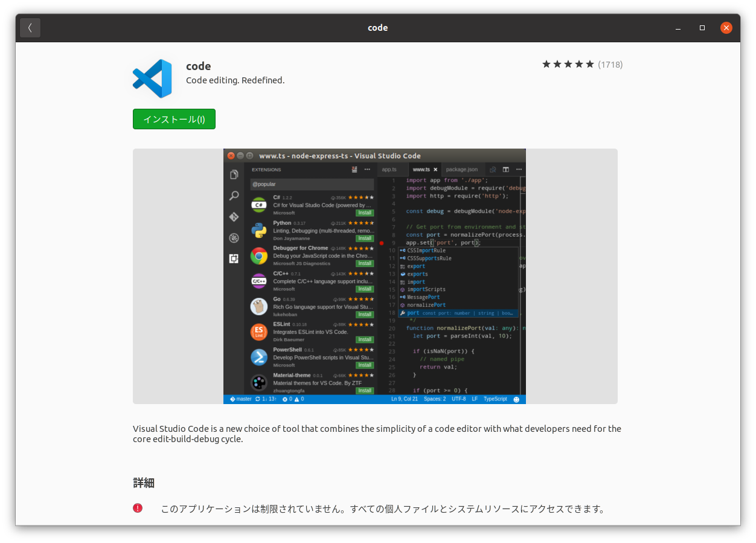Open the Explorer icon in the activity bar
The width and height of the screenshot is (756, 543).
coord(234,174)
